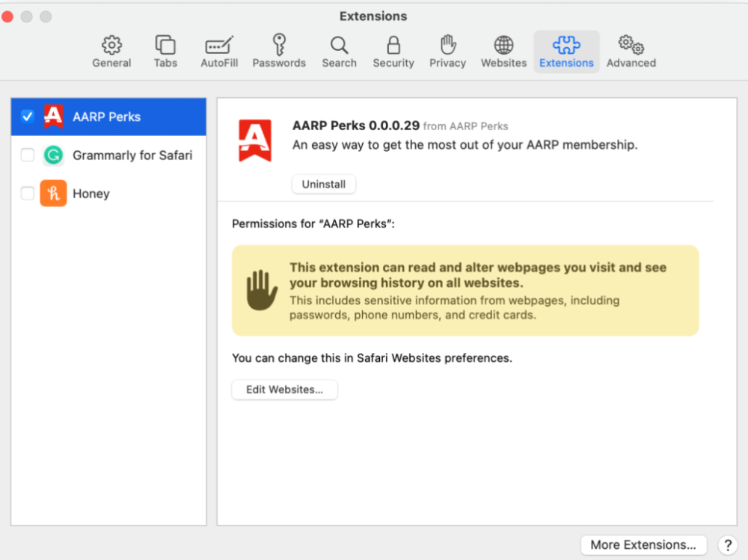The height and width of the screenshot is (560, 748).
Task: Open the Passwords pane via its key icon
Action: click(278, 50)
